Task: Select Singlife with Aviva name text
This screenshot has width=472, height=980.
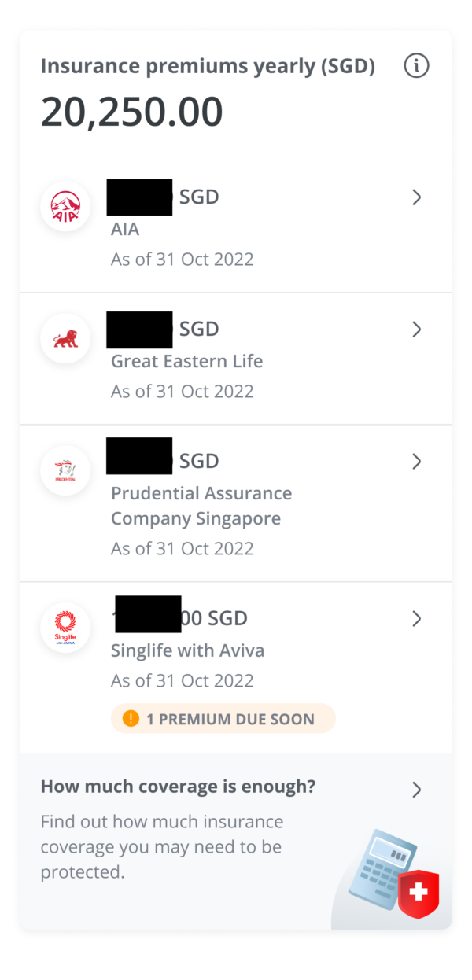Action: tap(187, 650)
